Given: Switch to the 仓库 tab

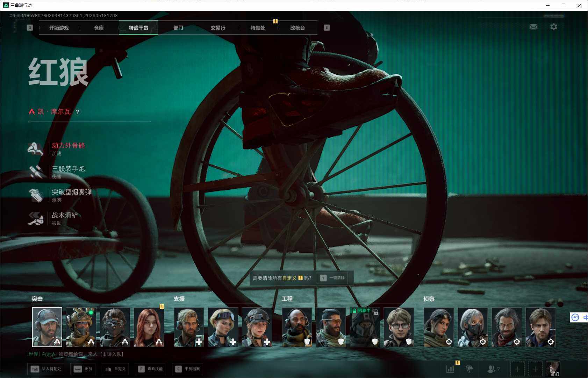Looking at the screenshot, I should (x=99, y=28).
